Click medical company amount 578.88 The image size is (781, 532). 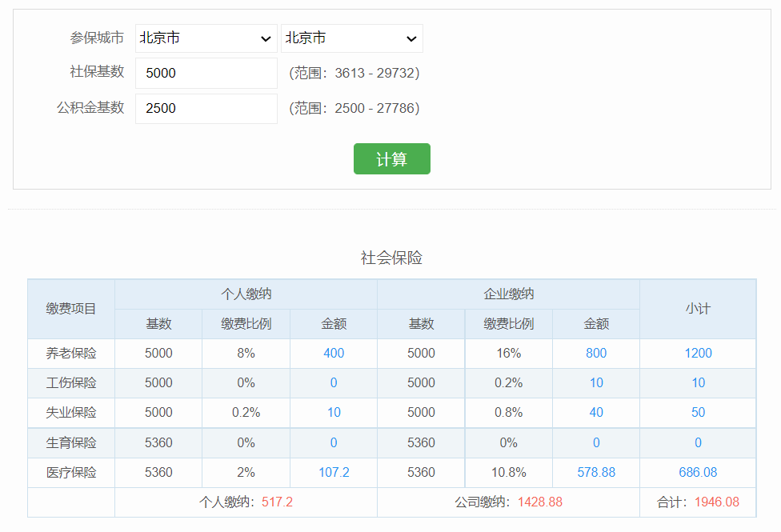(x=596, y=472)
